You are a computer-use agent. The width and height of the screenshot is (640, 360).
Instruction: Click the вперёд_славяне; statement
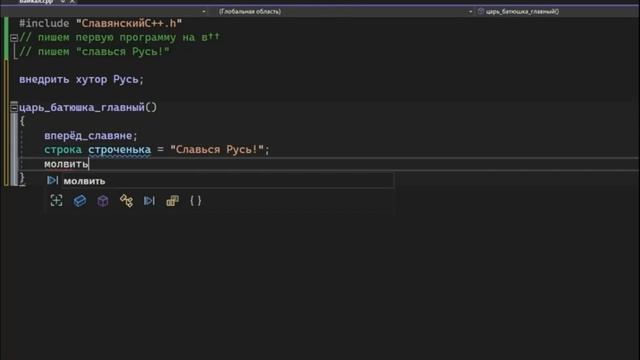pyautogui.click(x=91, y=136)
